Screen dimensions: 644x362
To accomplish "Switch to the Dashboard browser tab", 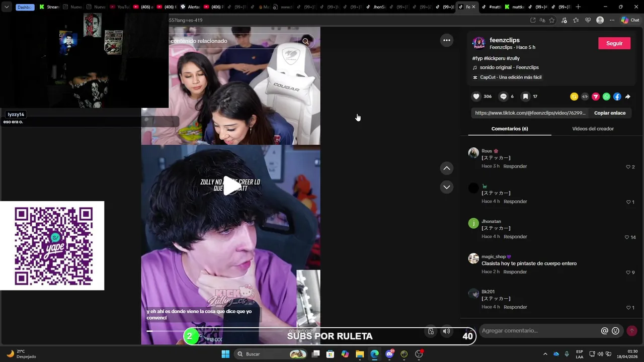I will click(24, 7).
